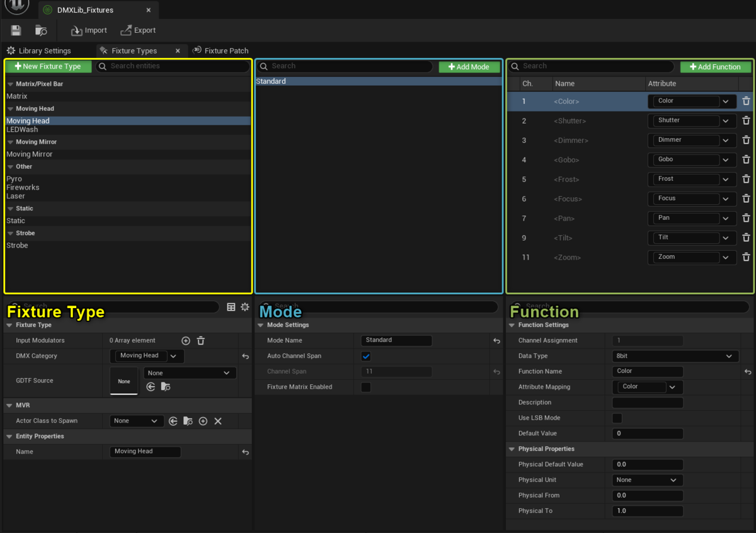Collapse the Physical Properties section
This screenshot has width=756, height=533.
pos(512,449)
